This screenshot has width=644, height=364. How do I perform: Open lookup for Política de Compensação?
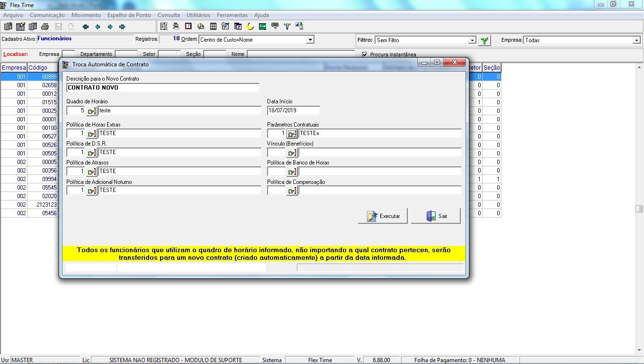pos(292,191)
